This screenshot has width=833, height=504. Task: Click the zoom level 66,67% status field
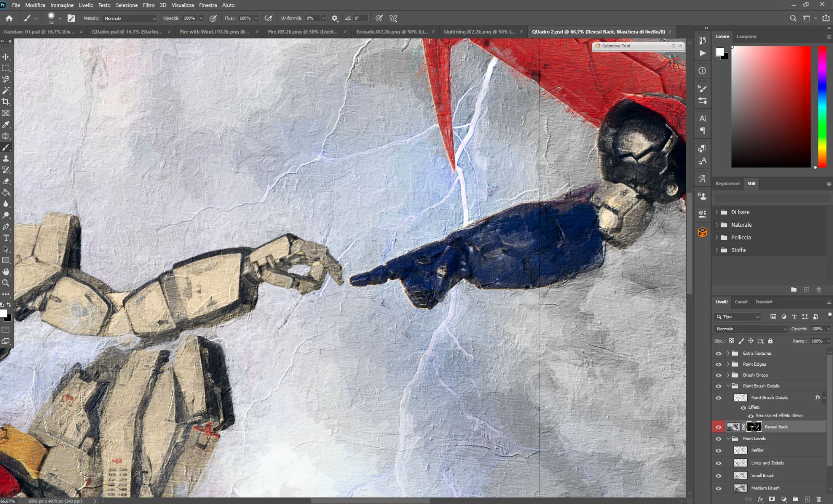(x=8, y=501)
